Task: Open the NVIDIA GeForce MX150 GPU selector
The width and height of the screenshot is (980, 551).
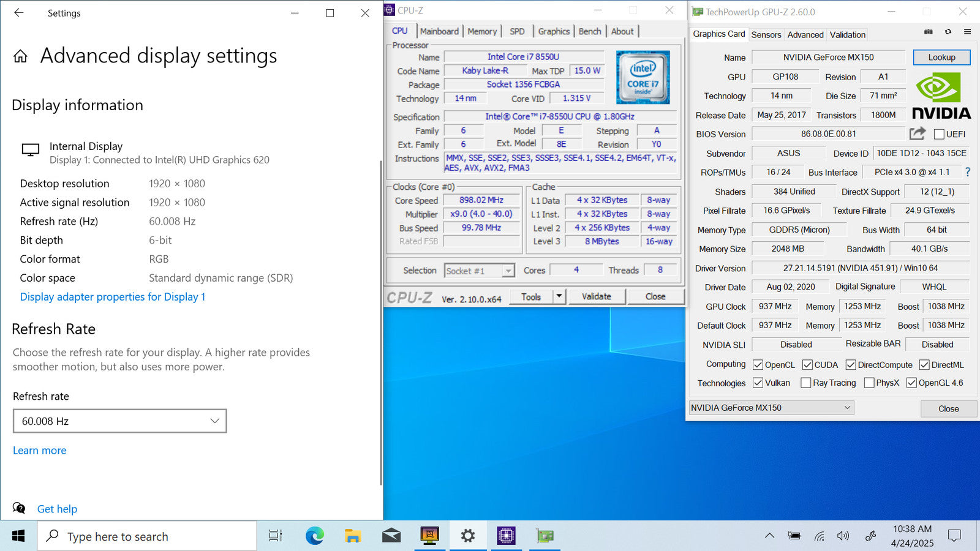Action: coord(771,408)
